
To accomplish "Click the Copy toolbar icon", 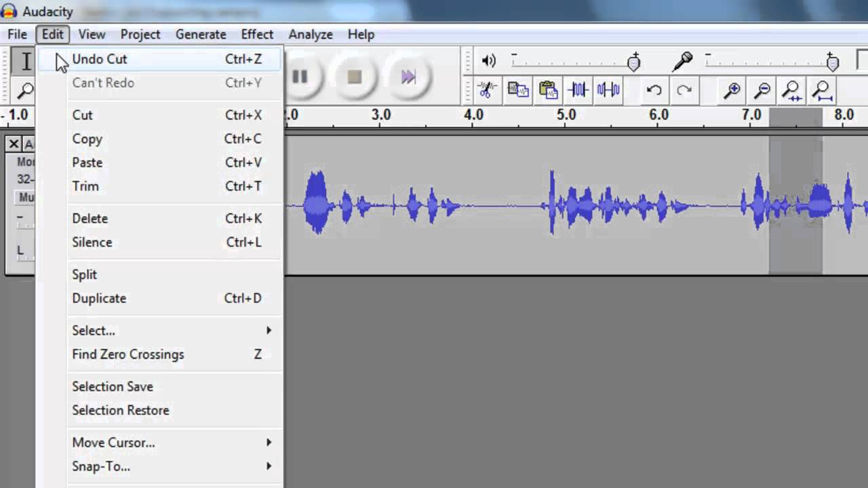I will pos(518,90).
